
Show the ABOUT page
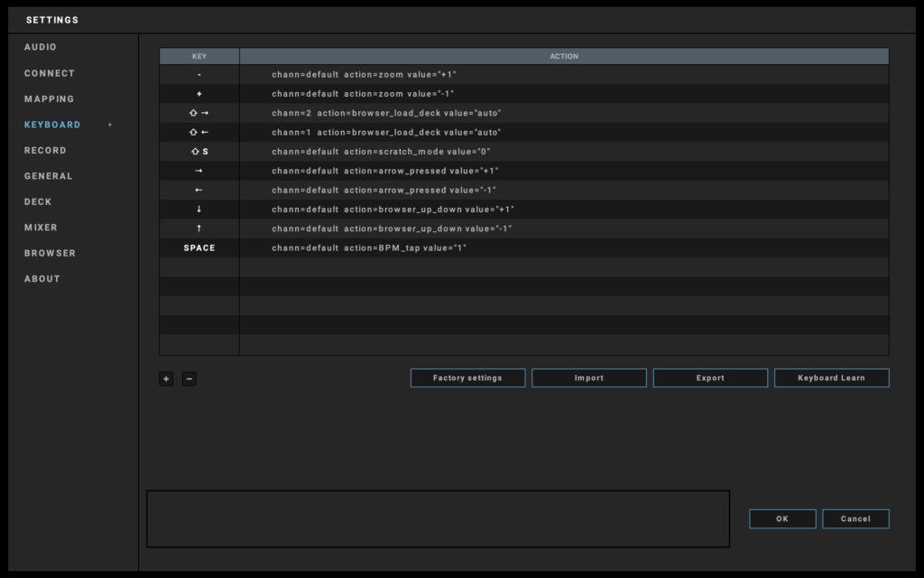42,279
